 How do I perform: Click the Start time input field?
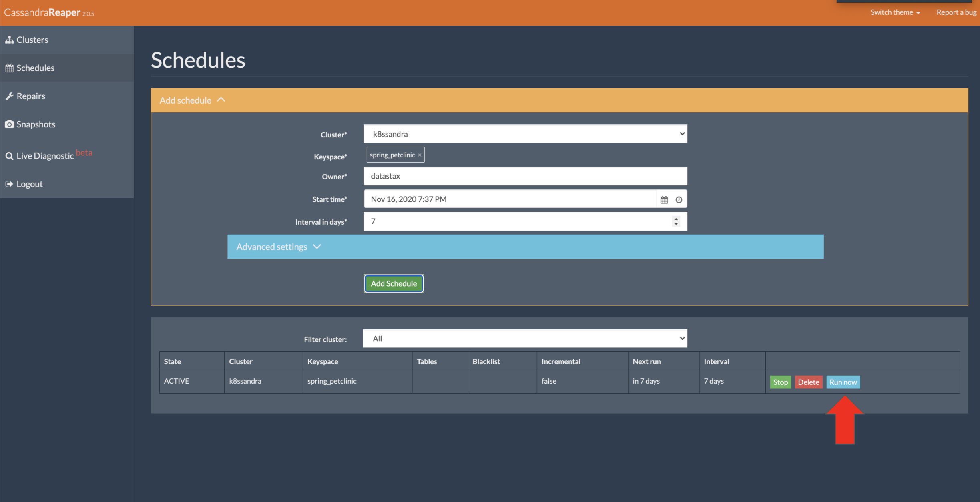(510, 199)
